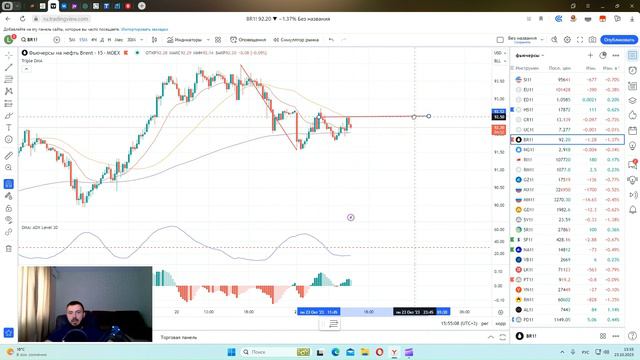This screenshot has width=640, height=360.
Task: Click the chart time axis settings gear
Action: point(500,312)
